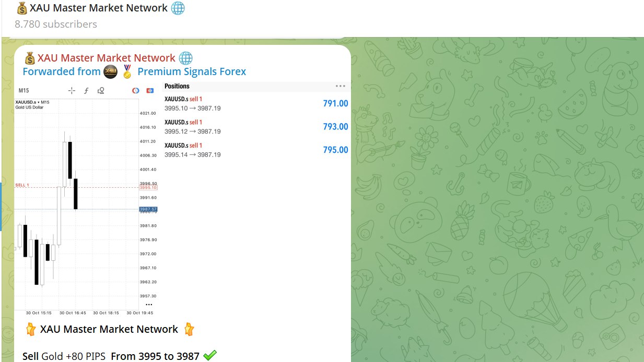Click the 8.780 subscribers count
644x362 pixels.
click(56, 24)
